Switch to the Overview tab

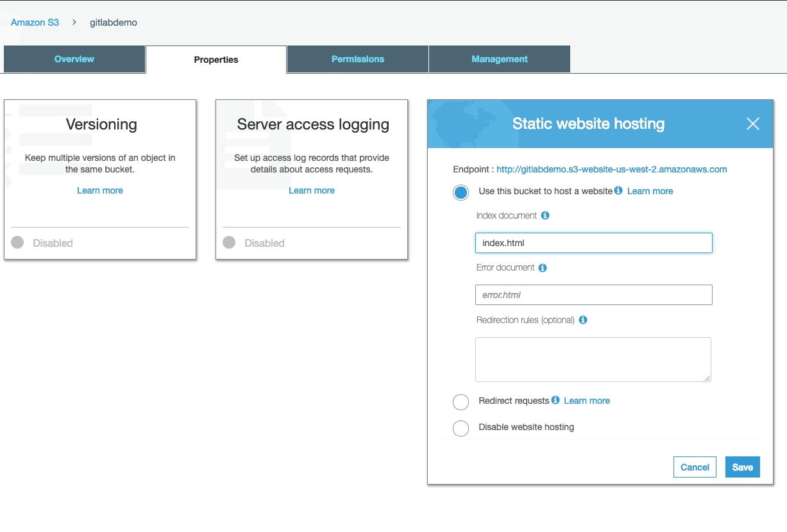[74, 59]
